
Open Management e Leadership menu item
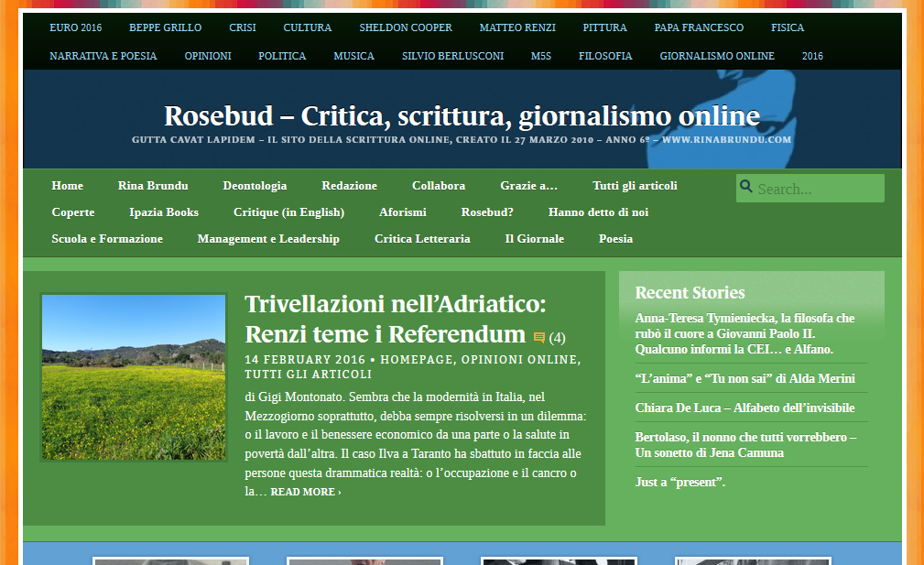pos(268,239)
